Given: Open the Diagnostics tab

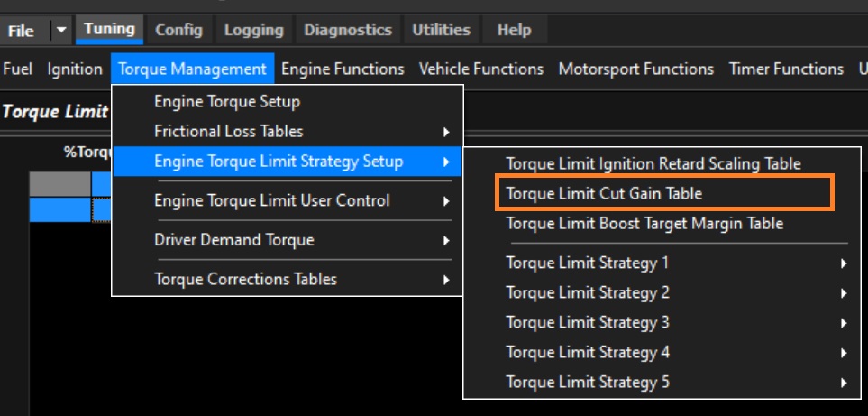Looking at the screenshot, I should (x=348, y=30).
